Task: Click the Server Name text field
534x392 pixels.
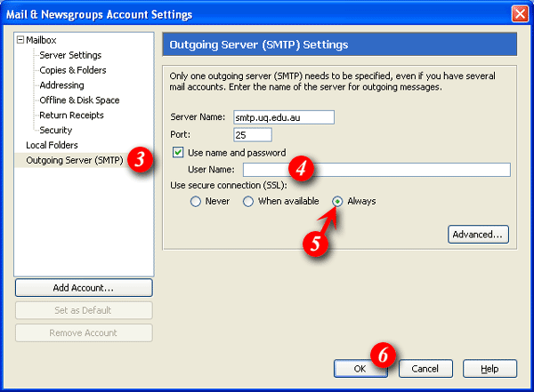Action: (x=282, y=117)
